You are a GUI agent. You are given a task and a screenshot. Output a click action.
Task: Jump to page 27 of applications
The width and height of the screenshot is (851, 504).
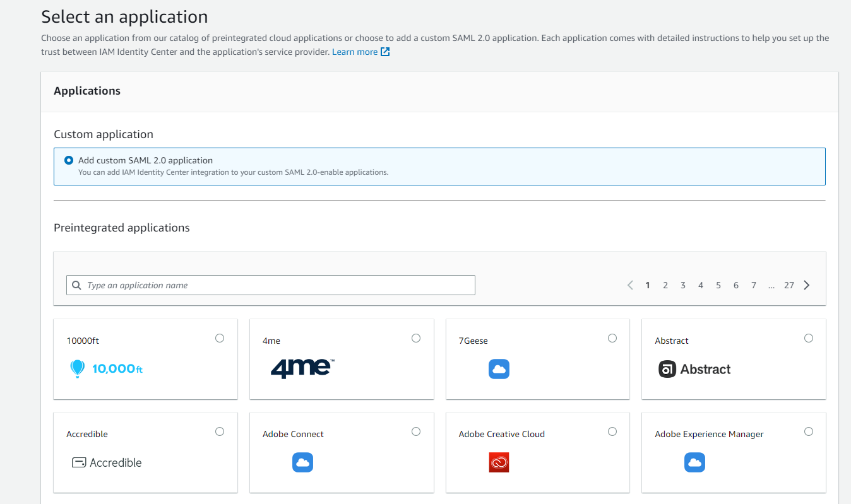(789, 285)
